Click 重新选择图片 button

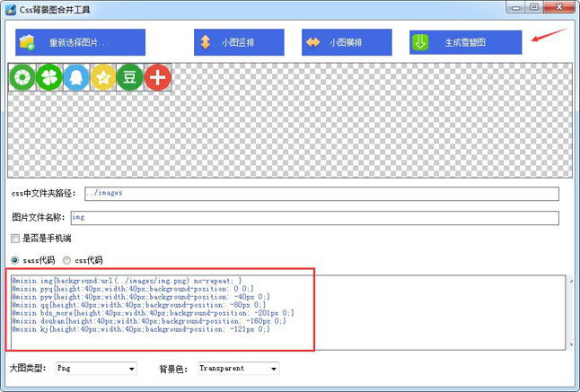(80, 42)
